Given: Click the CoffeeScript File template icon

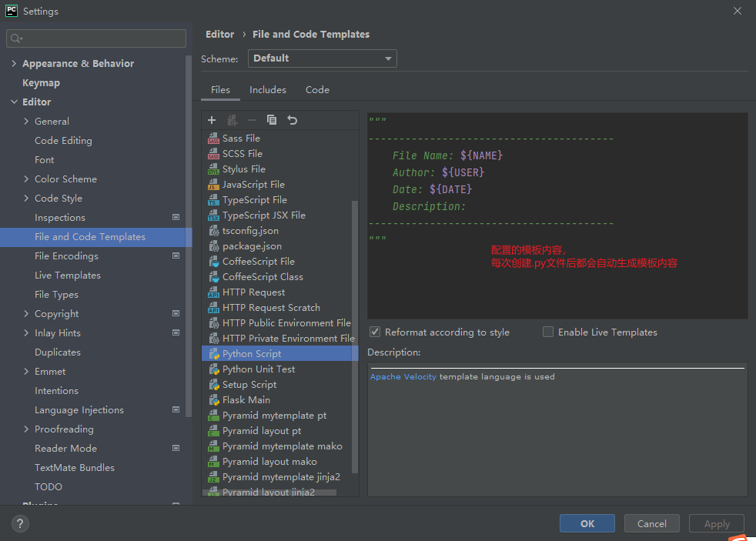Looking at the screenshot, I should tap(213, 262).
